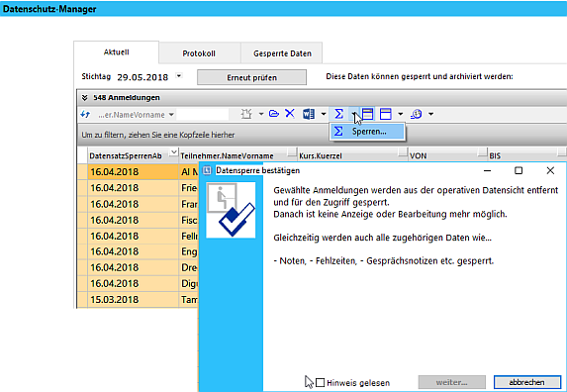Select the row with name 'Al M'
567x392 pixels.
point(138,172)
